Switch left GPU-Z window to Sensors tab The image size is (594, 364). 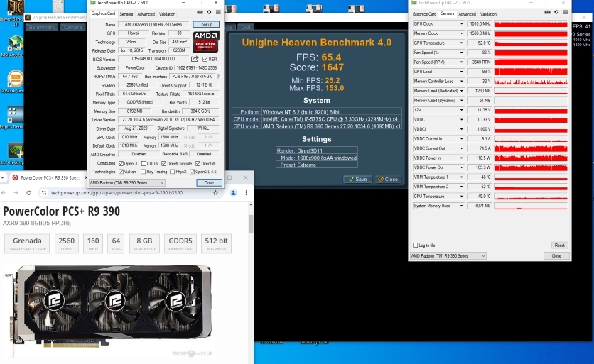[x=126, y=14]
